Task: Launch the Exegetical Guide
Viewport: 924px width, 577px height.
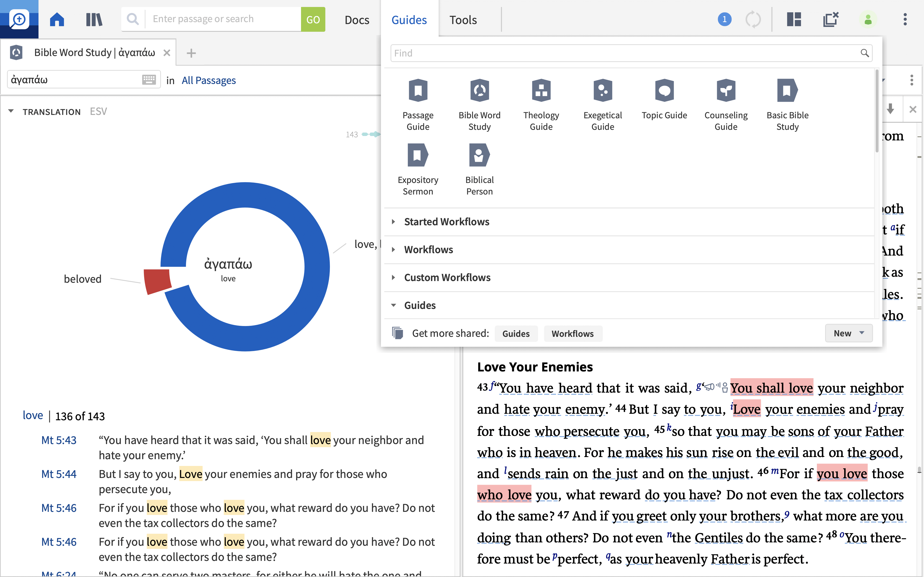Action: 603,91
